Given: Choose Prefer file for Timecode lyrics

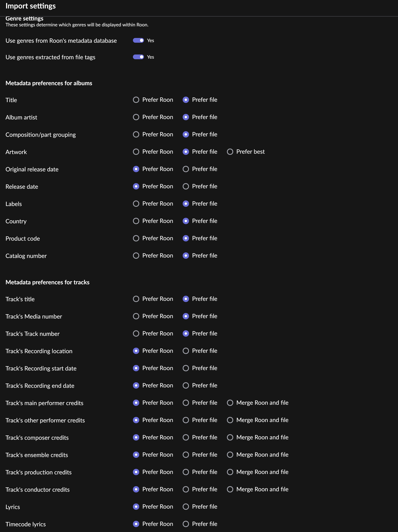Looking at the screenshot, I should pyautogui.click(x=186, y=524).
